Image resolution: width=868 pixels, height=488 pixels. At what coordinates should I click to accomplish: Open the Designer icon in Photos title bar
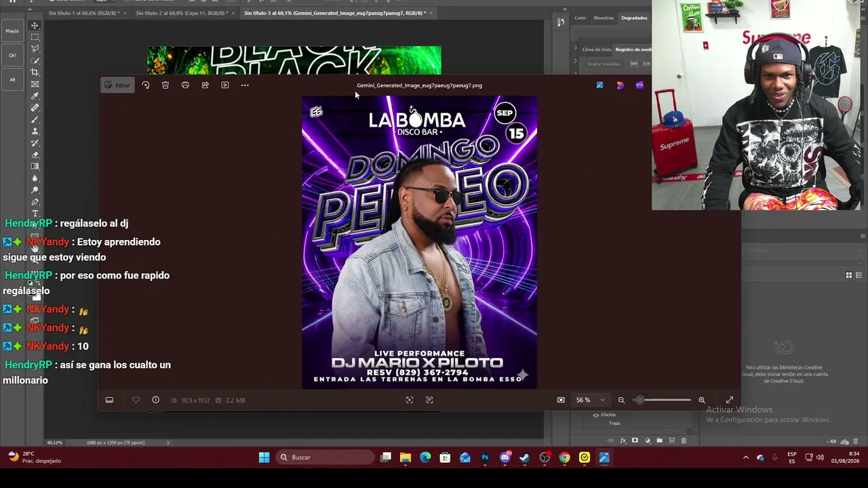point(620,85)
